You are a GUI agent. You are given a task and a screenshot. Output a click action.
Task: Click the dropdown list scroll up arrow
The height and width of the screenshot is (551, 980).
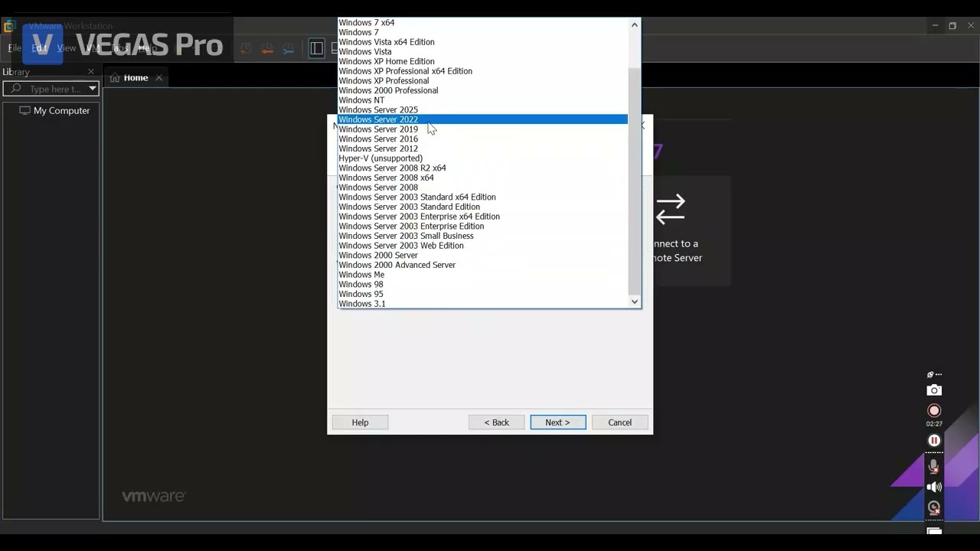pos(634,24)
